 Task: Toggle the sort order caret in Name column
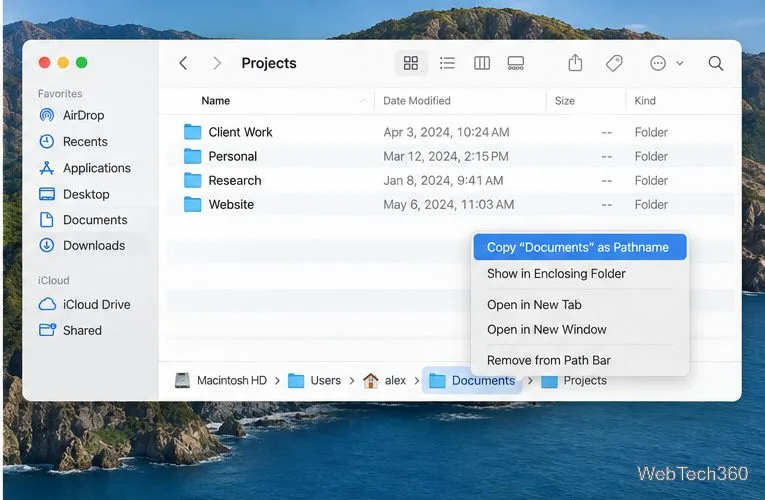click(x=363, y=100)
